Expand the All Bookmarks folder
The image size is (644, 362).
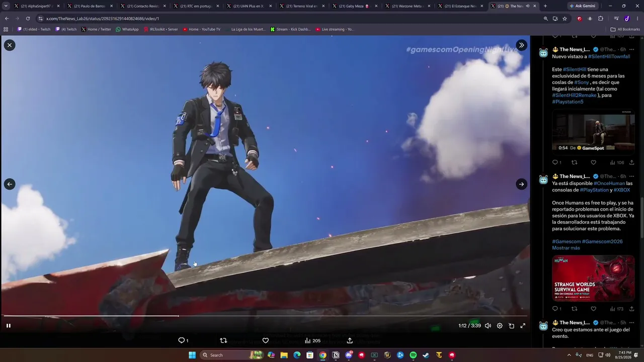tap(625, 29)
